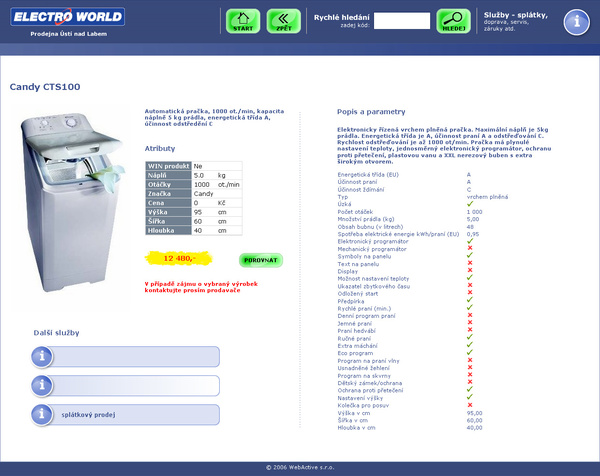This screenshot has width=600, height=476.
Task: Click red cross beside Text na panelu
Action: [470, 263]
